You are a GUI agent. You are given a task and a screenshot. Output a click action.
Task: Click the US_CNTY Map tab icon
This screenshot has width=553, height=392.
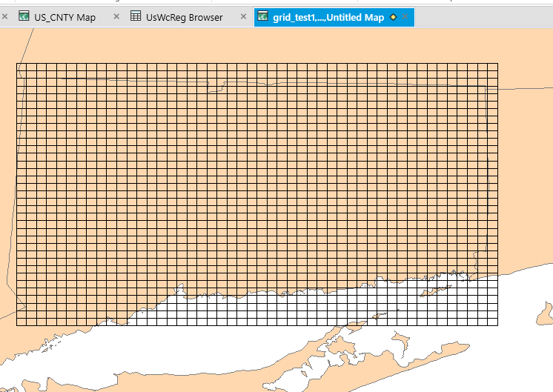point(24,17)
